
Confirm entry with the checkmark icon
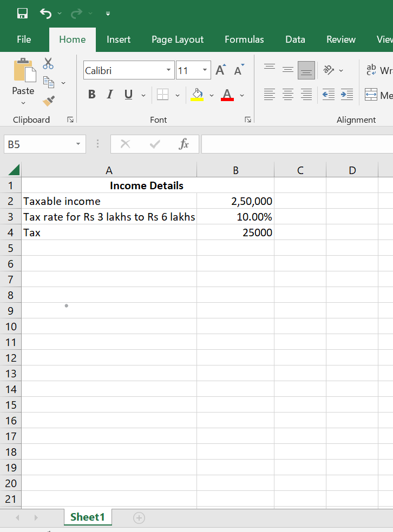point(155,144)
